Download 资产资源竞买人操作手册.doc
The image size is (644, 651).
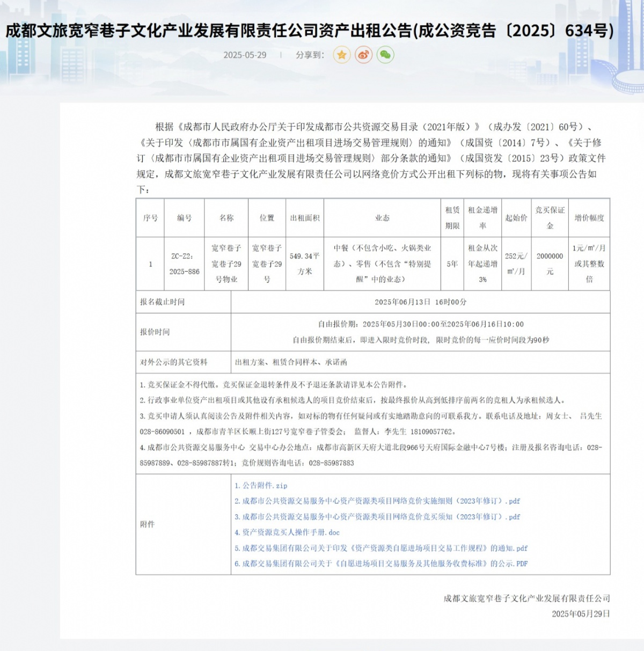(x=287, y=532)
